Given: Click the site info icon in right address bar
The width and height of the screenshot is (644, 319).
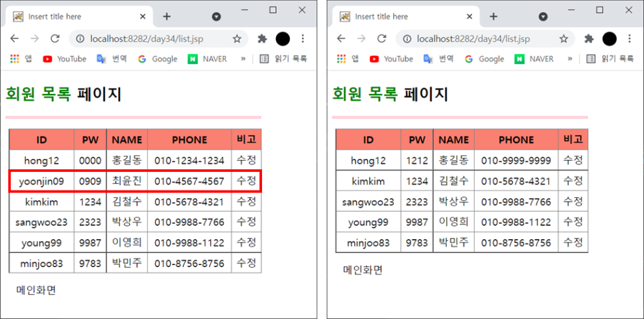Looking at the screenshot, I should tap(407, 39).
